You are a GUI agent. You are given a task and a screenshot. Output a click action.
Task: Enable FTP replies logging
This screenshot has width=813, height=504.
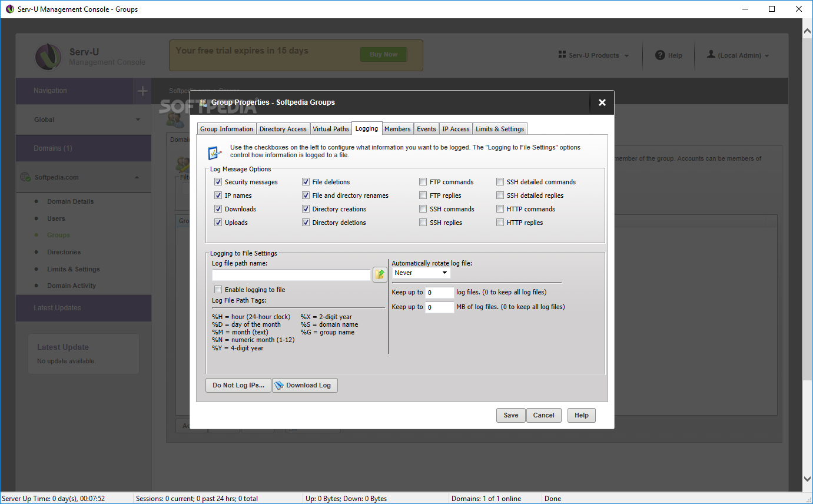coord(423,195)
